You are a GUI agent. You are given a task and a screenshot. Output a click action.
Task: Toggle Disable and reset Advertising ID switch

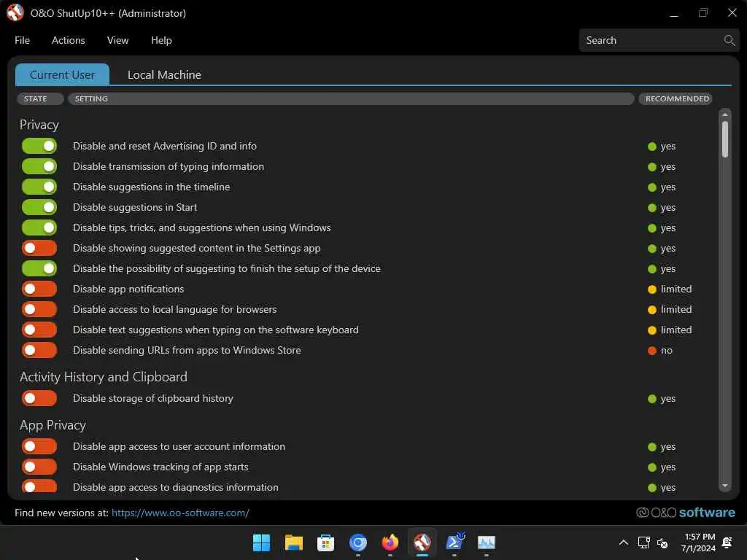(39, 146)
